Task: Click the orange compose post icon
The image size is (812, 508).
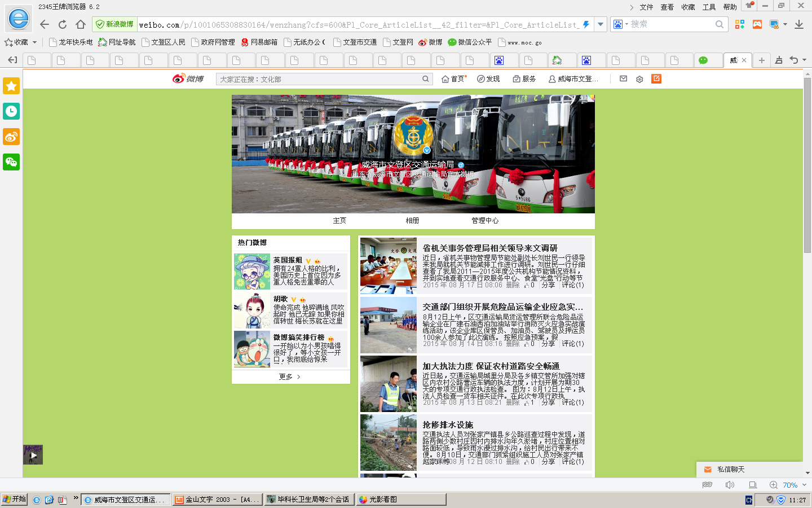Action: pyautogui.click(x=656, y=79)
